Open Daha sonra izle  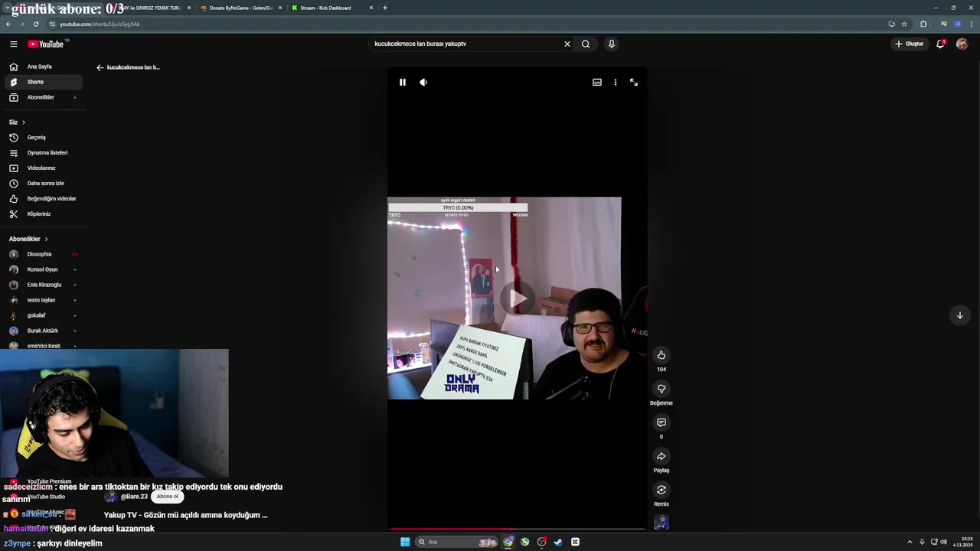(x=43, y=184)
